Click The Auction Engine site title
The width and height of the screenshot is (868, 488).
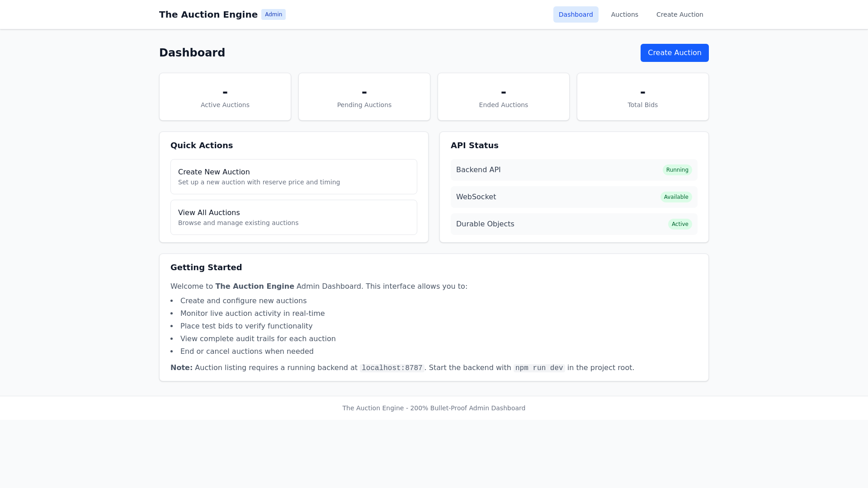[x=208, y=14]
